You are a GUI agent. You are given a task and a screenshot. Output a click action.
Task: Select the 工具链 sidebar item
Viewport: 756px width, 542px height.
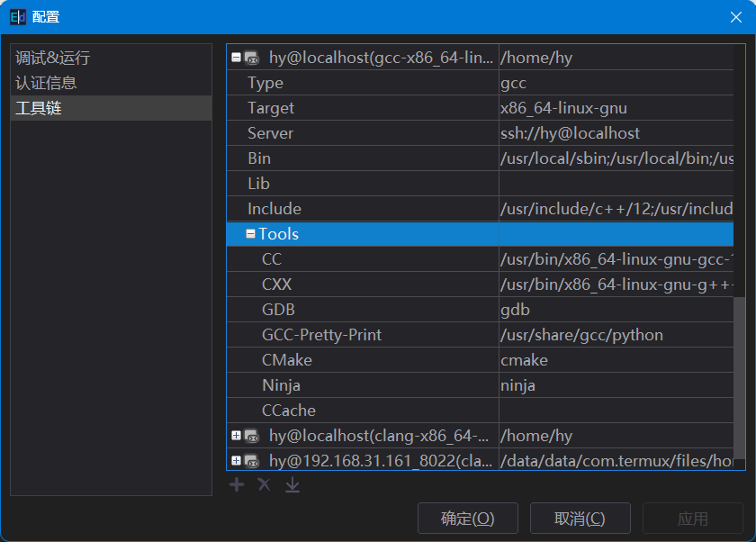40,109
